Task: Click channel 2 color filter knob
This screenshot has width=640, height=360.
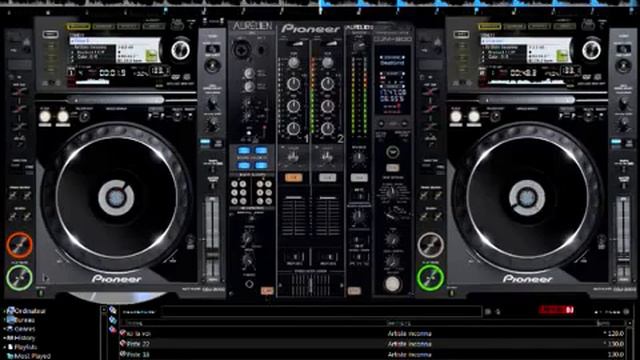Action: [x=327, y=157]
